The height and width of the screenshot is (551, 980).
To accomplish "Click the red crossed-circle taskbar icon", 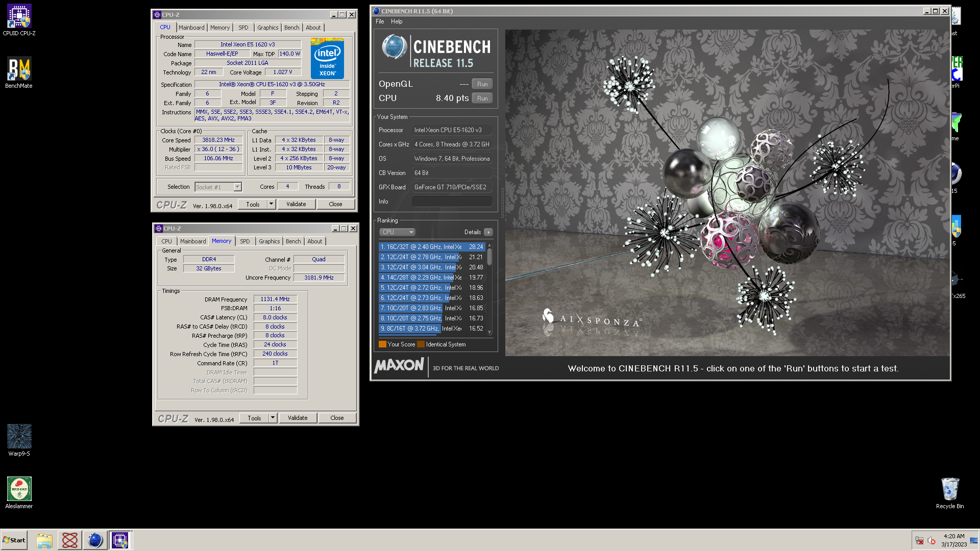I will pos(70,540).
